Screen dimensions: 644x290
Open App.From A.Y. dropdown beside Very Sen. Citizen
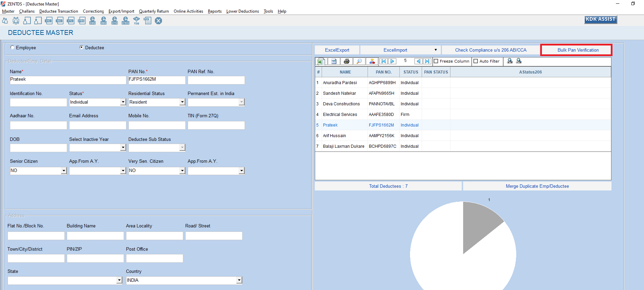241,171
